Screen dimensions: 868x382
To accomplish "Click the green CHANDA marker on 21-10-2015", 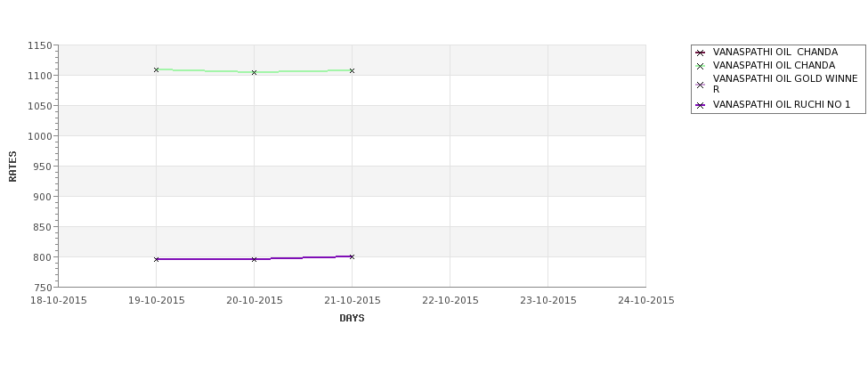I will point(352,71).
